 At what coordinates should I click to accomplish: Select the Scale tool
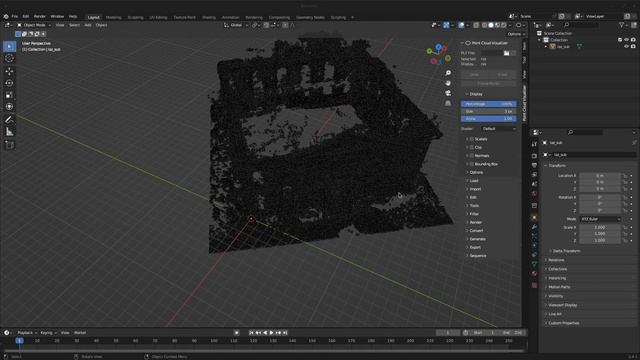pyautogui.click(x=9, y=95)
